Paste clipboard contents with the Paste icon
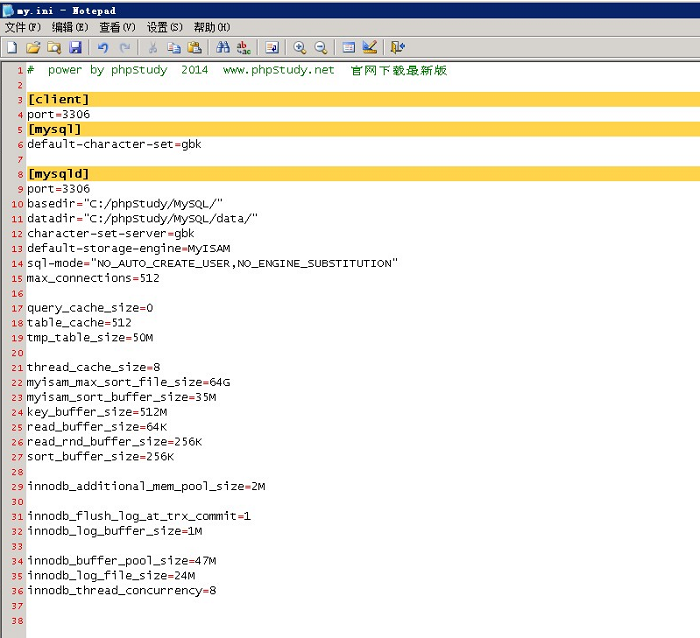This screenshot has width=700, height=638. tap(195, 47)
